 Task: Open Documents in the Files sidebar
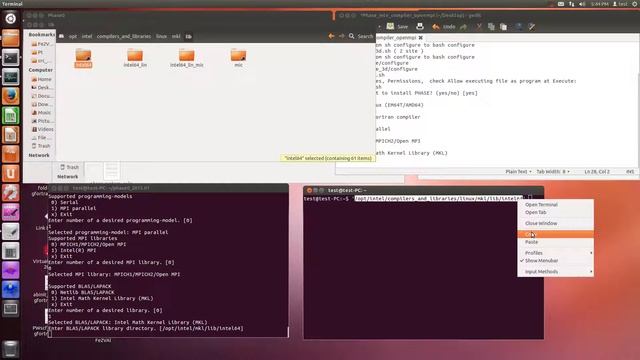click(41, 96)
